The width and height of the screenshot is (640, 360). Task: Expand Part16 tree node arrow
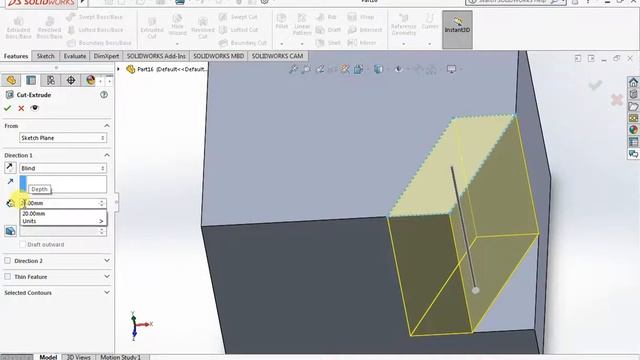(119, 69)
